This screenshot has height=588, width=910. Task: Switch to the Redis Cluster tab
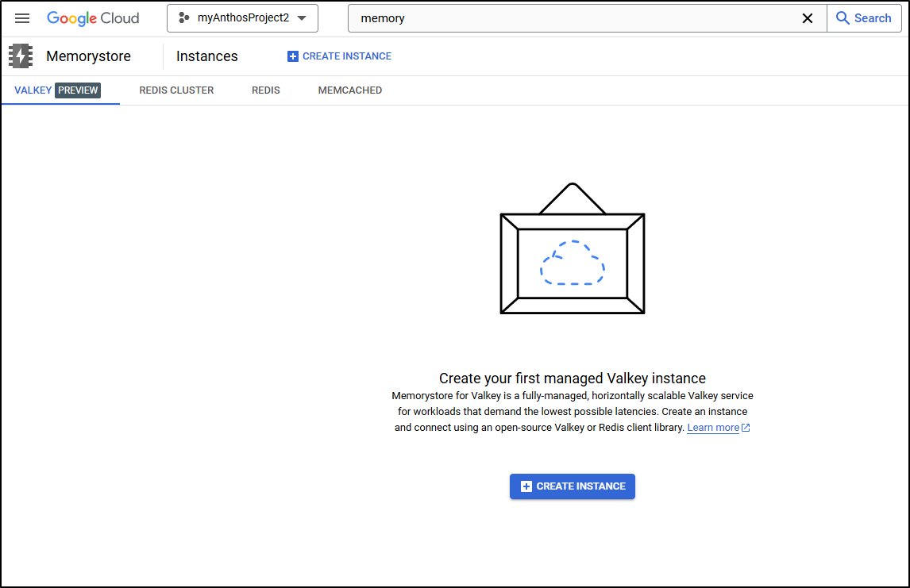point(176,90)
